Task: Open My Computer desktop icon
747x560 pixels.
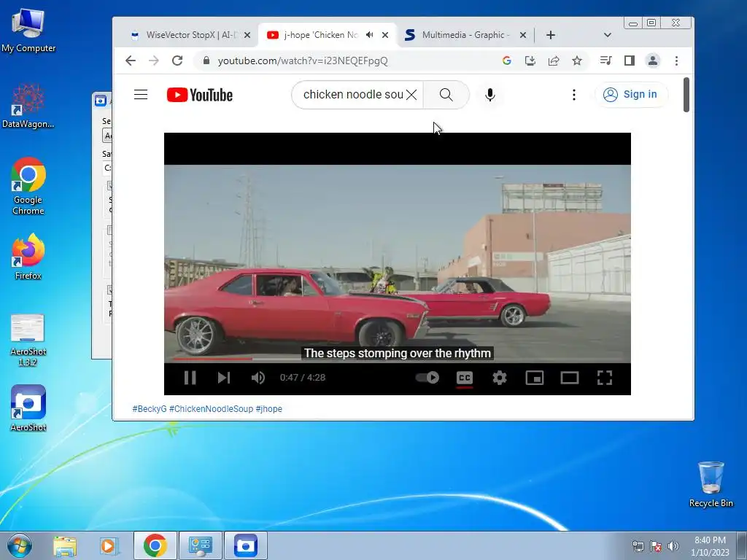Action: 28,31
